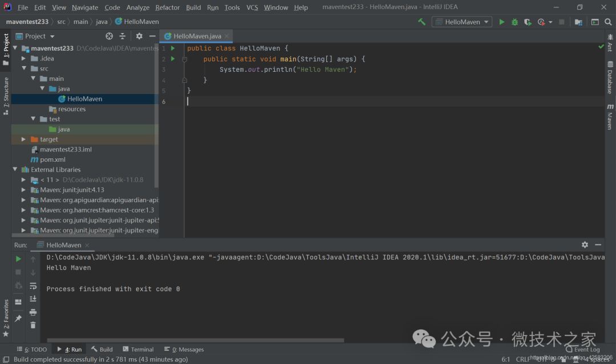Switch to HelloMaven.java editor tab
The image size is (616, 364).
click(197, 36)
